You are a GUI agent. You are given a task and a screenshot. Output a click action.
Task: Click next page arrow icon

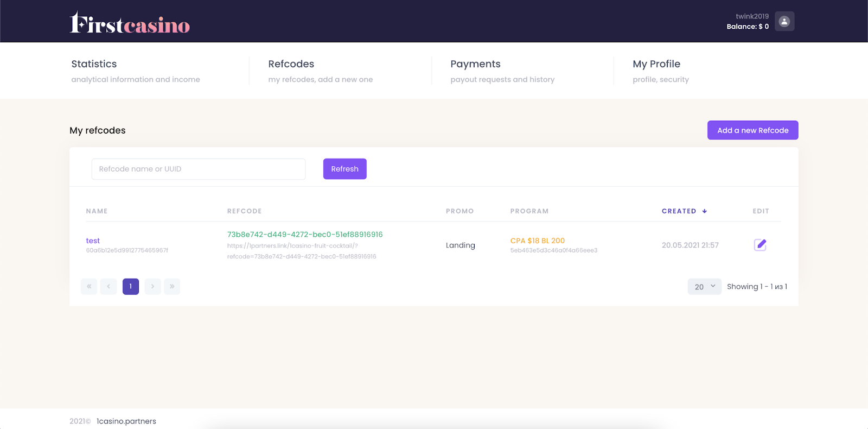coord(152,286)
